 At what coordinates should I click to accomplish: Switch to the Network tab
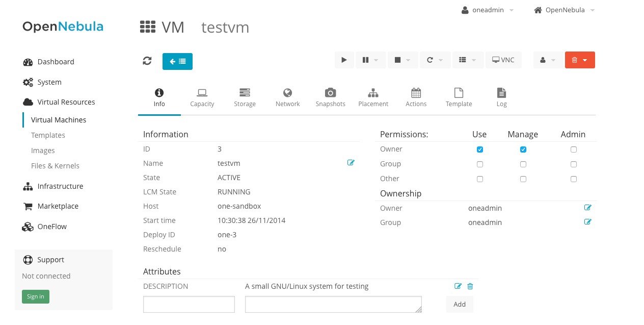(288, 97)
